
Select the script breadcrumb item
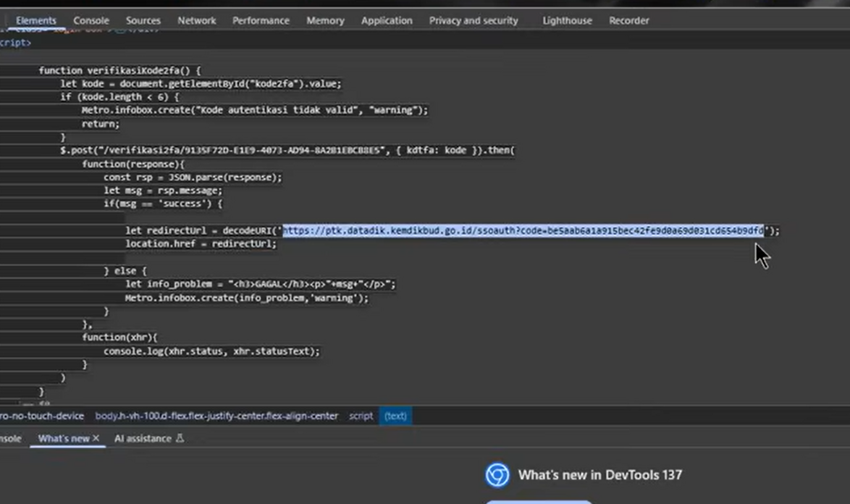(x=361, y=416)
